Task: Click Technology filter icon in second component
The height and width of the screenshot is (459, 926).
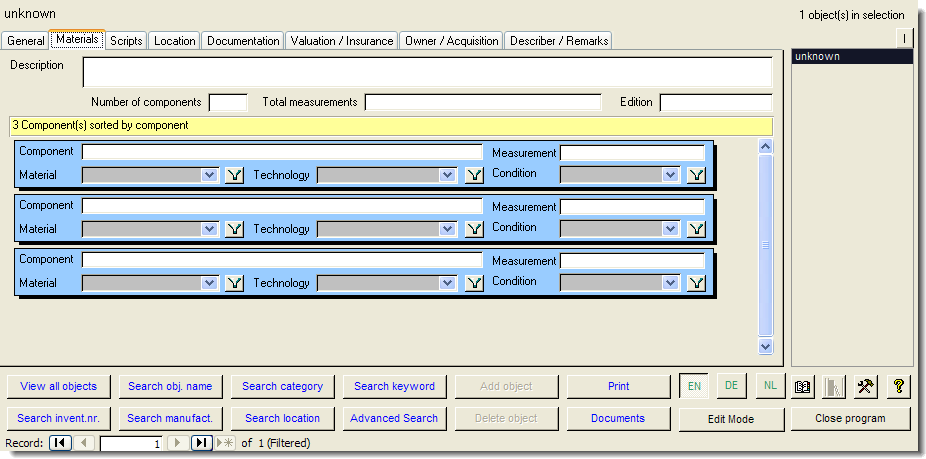Action: tap(475, 229)
